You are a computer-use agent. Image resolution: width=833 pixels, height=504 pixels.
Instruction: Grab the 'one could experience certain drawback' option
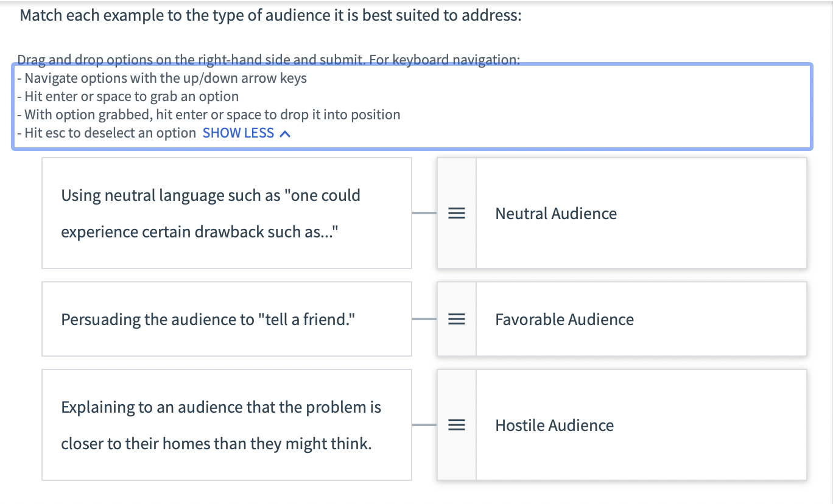point(227,214)
